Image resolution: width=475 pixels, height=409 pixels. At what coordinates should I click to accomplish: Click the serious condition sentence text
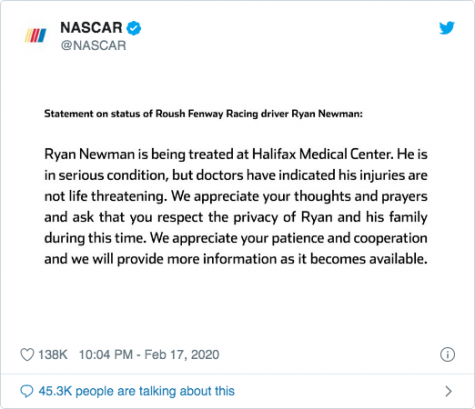(x=236, y=175)
